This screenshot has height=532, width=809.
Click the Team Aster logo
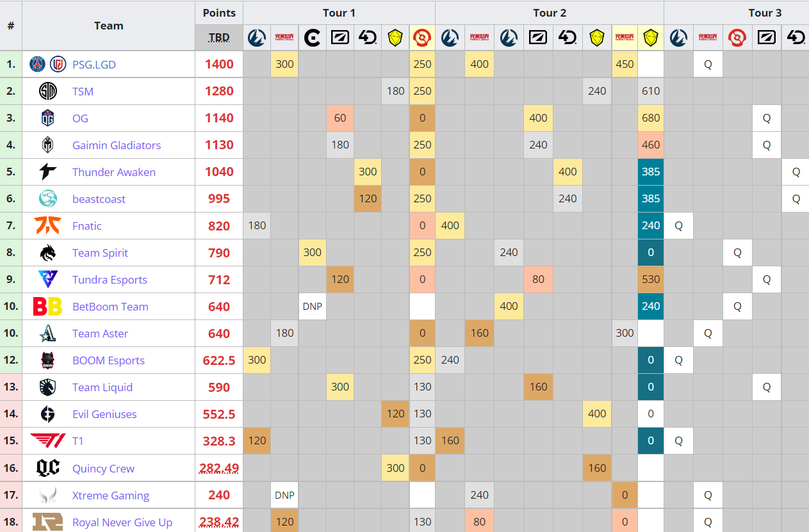click(x=48, y=334)
